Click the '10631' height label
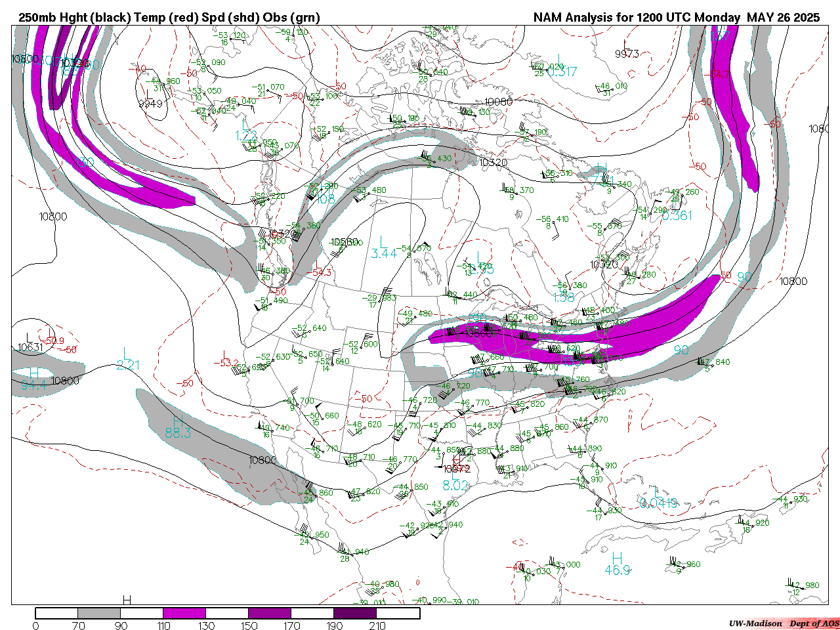Screen dimensions: 840x630 30,347
